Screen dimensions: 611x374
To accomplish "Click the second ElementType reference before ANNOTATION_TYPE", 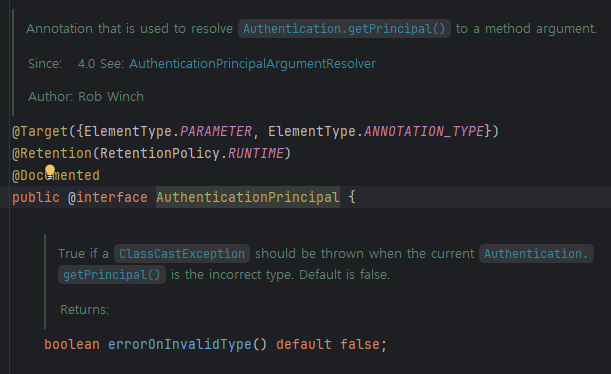I will click(312, 131).
